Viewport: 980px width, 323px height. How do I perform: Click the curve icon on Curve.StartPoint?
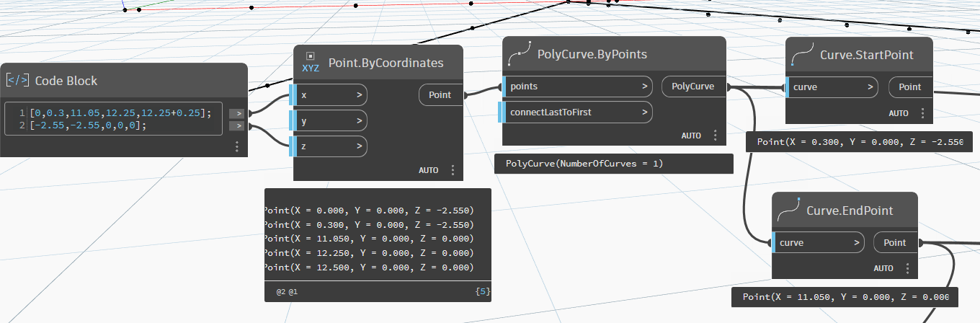click(x=802, y=54)
